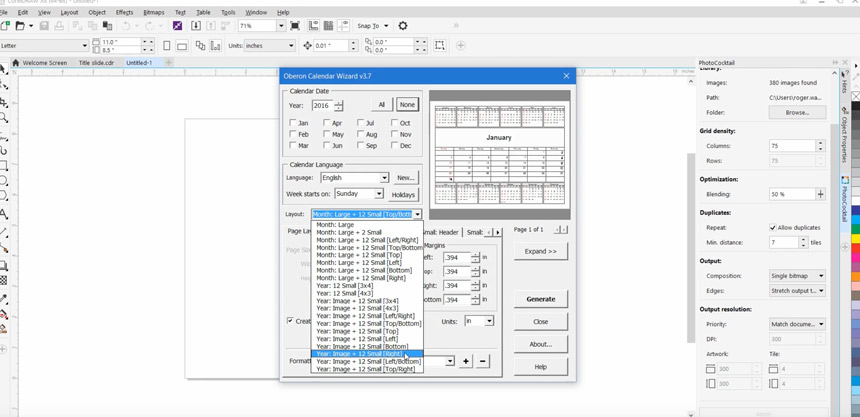This screenshot has width=860, height=417.
Task: Click the New document icon
Action: click(x=5, y=26)
